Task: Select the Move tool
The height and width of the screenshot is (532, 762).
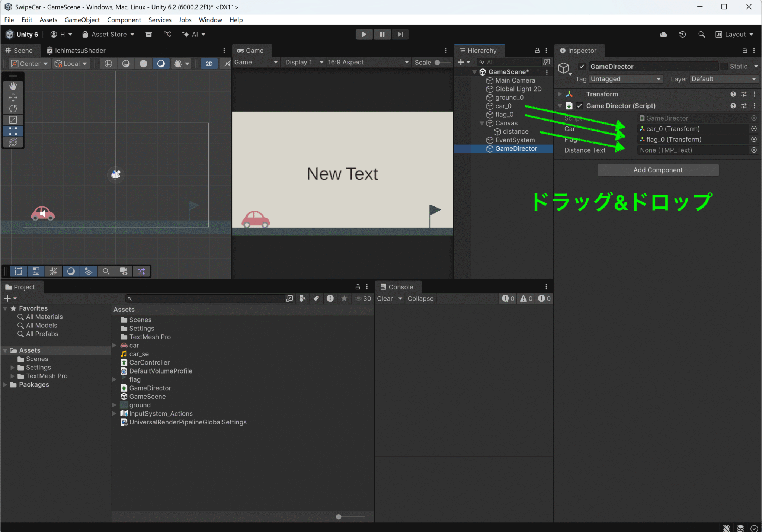Action: coord(13,97)
